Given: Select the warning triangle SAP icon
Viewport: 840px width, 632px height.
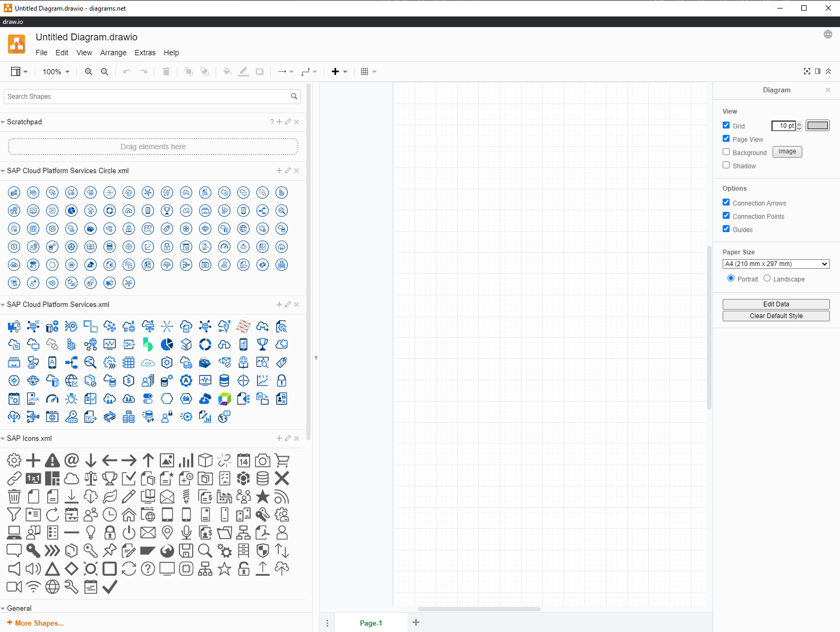Looking at the screenshot, I should pos(52,460).
